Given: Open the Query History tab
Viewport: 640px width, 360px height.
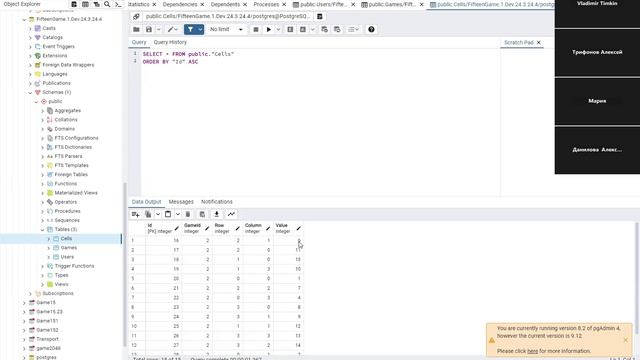Looking at the screenshot, I should (x=170, y=42).
